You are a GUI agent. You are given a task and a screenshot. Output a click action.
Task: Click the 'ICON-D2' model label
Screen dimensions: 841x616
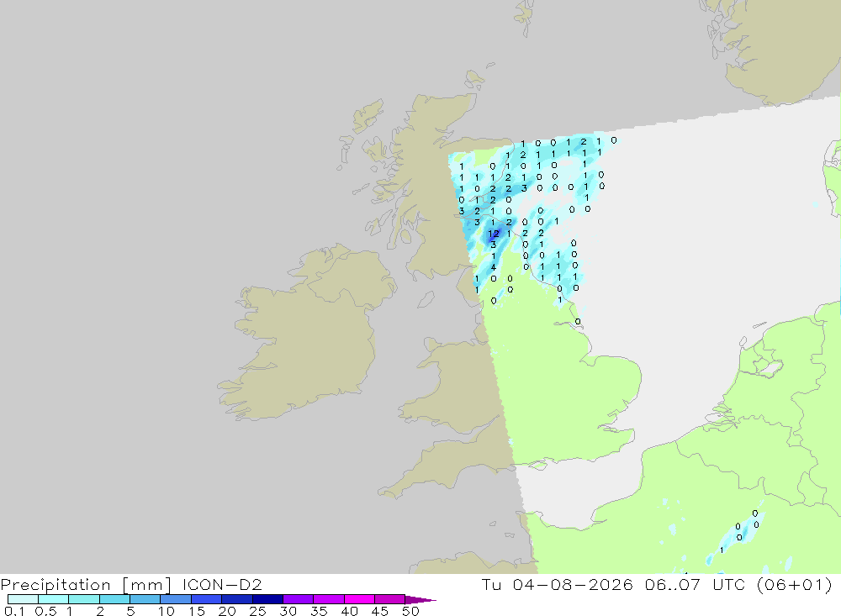click(222, 584)
